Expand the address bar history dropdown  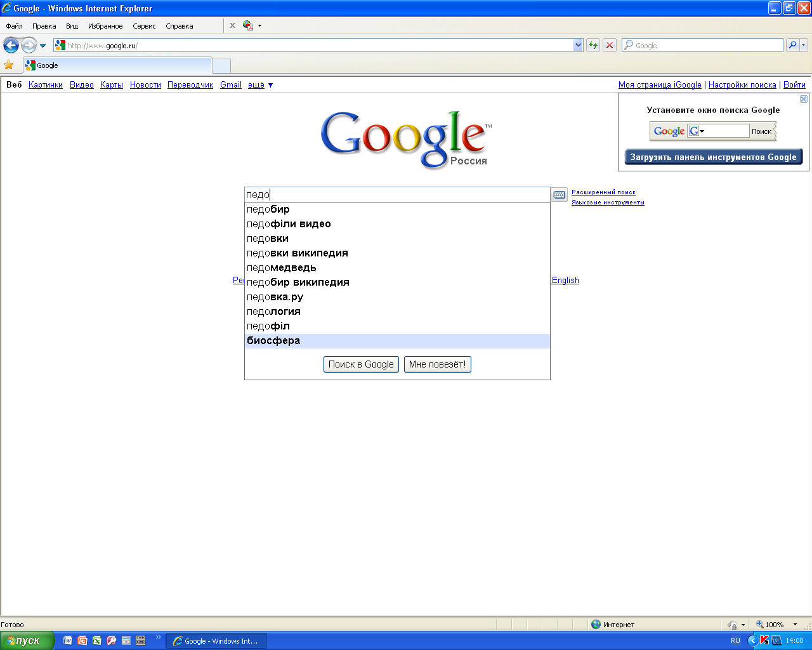tap(578, 45)
